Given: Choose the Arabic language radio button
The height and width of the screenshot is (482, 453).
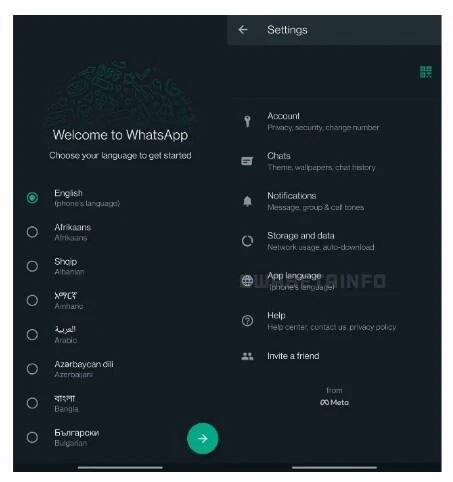Looking at the screenshot, I should 32,334.
